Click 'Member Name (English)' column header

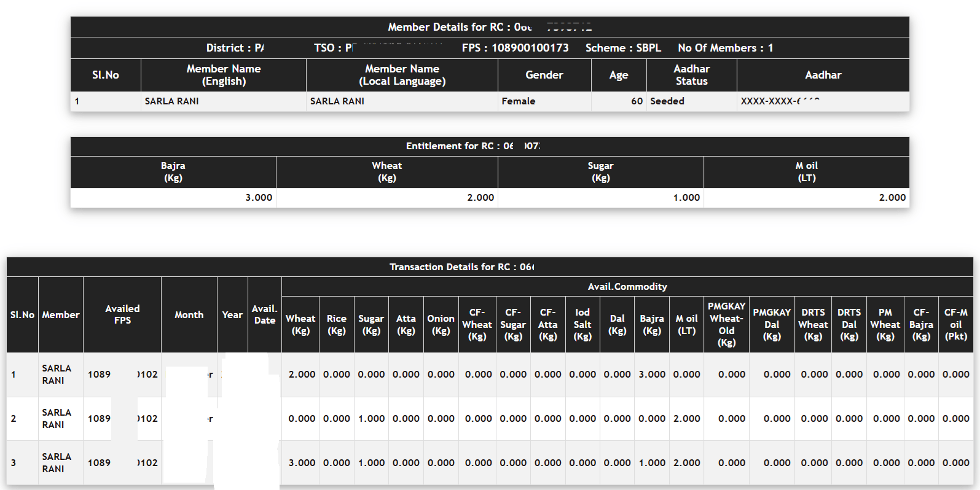[224, 75]
